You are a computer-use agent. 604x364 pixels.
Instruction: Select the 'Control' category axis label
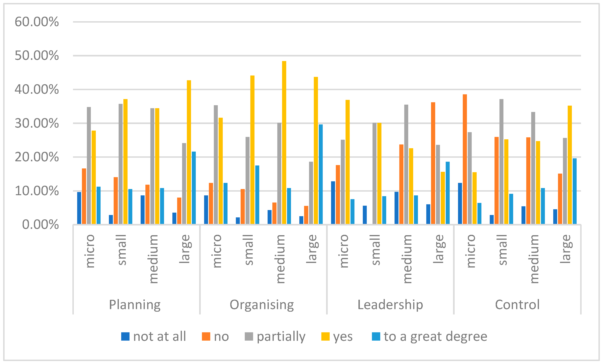click(x=517, y=305)
